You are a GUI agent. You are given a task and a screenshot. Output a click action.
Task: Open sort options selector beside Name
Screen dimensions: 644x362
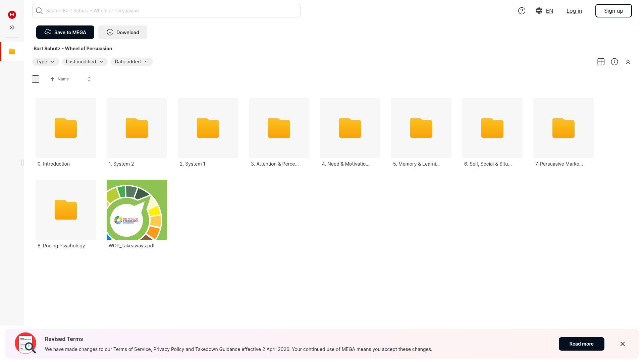89,79
